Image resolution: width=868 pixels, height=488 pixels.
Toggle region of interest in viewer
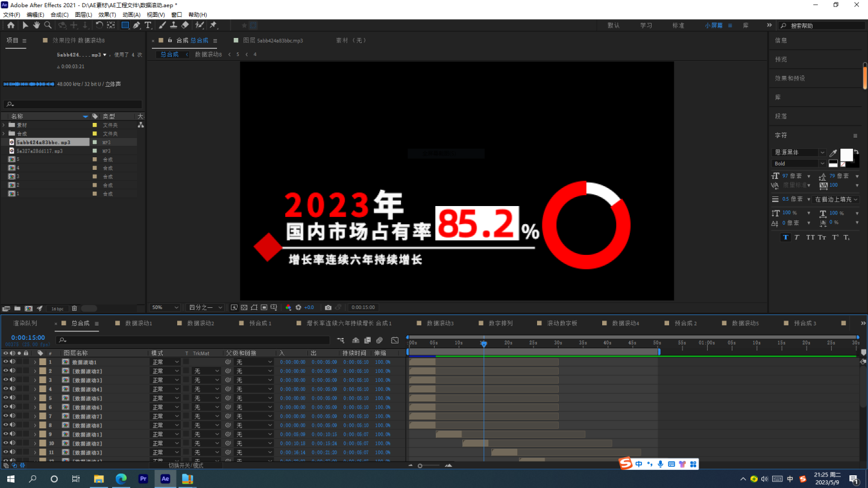click(x=264, y=307)
